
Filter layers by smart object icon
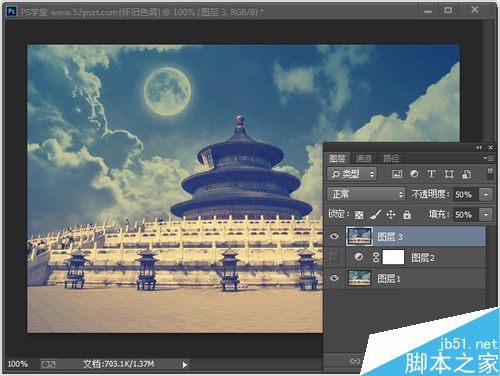pos(466,174)
